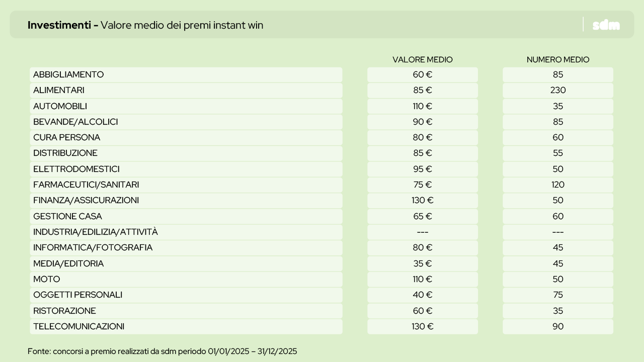Click the OGGETTI PERSONALI 40 € cell
The image size is (644, 362).
[x=422, y=295]
